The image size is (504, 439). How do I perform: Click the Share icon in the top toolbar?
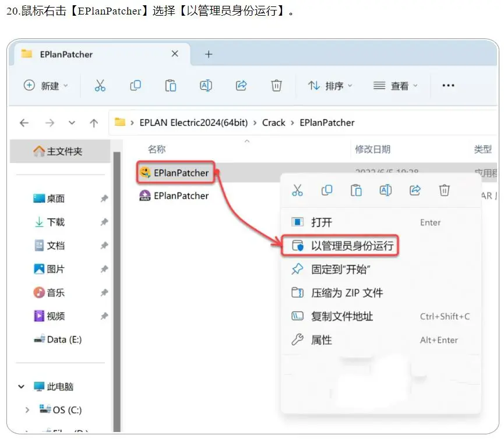point(241,86)
